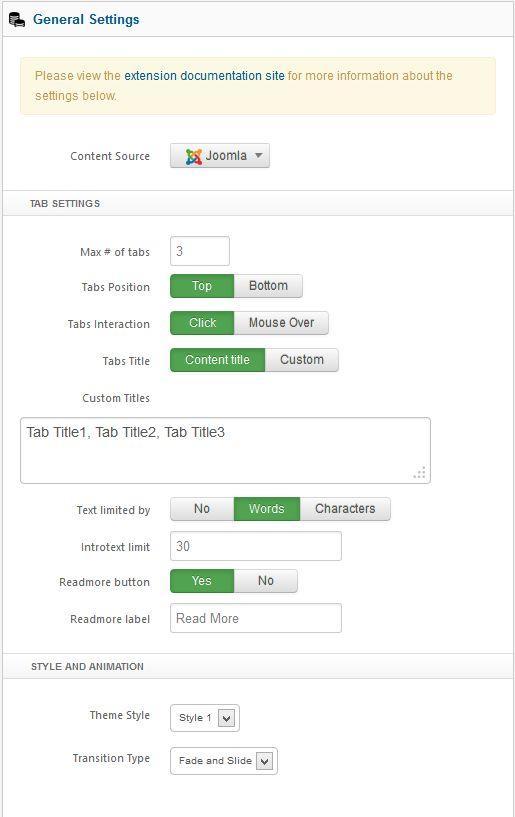This screenshot has width=515, height=817.
Task: Choose Click for Tabs Interaction
Action: pyautogui.click(x=202, y=323)
